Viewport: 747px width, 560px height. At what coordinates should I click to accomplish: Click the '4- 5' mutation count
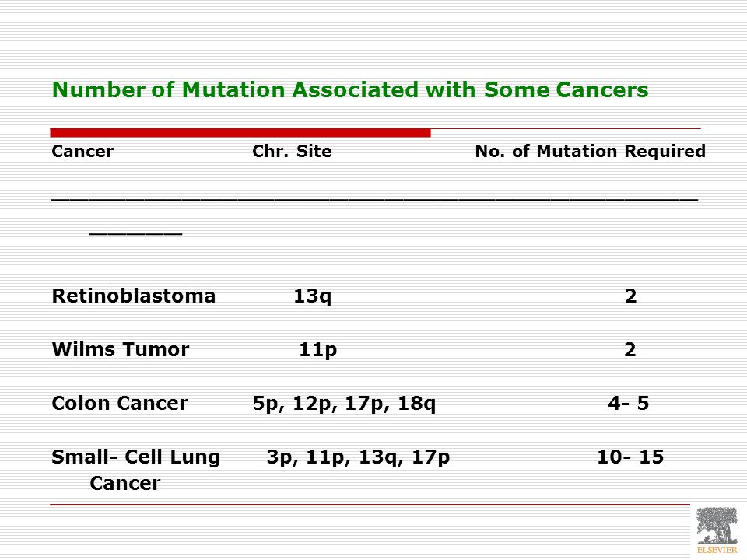(629, 404)
